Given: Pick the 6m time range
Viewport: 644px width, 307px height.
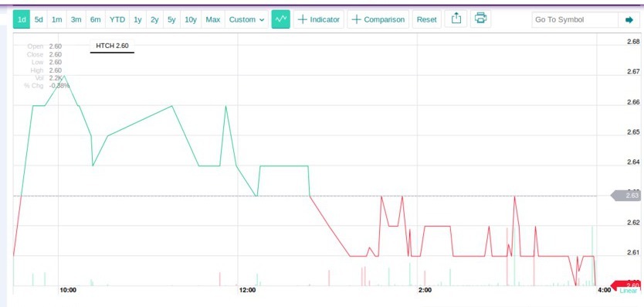Looking at the screenshot, I should pyautogui.click(x=95, y=19).
